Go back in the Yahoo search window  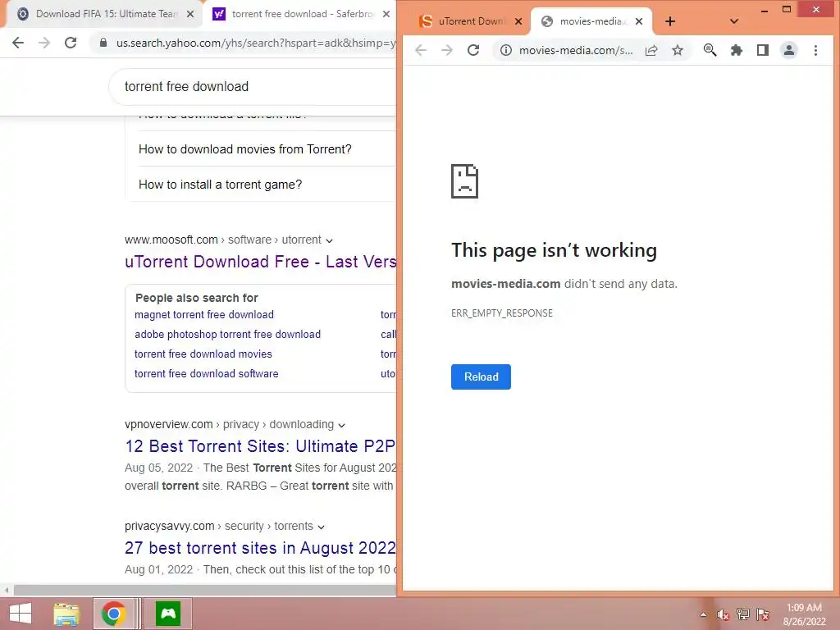tap(18, 43)
